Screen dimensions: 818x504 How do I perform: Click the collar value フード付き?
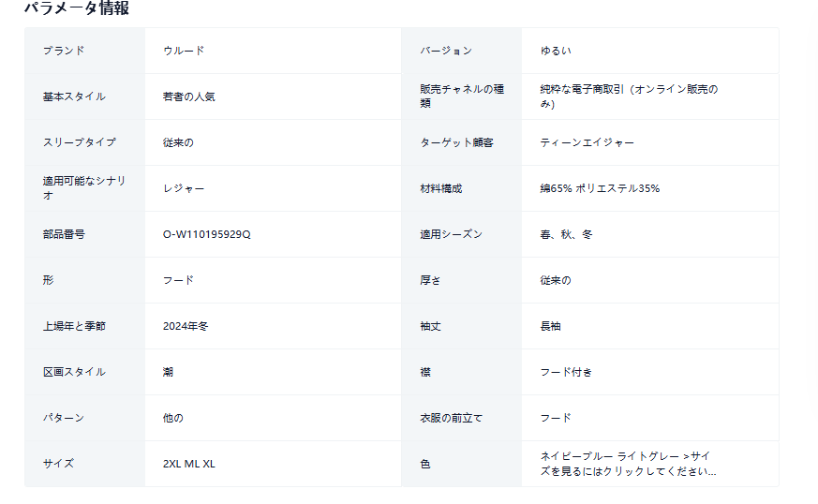pos(566,372)
